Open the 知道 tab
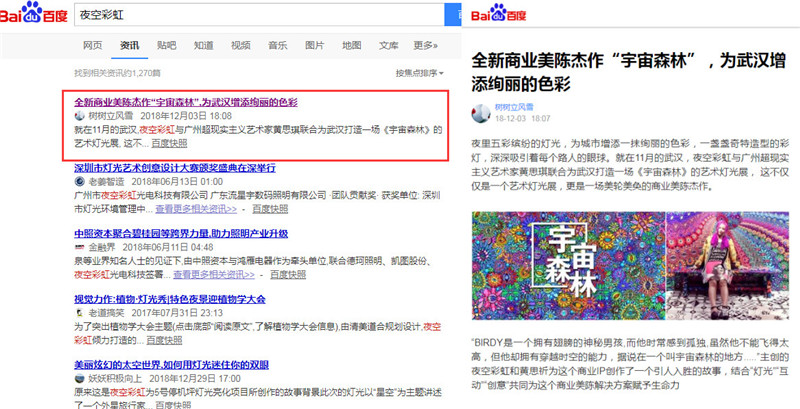 pos(203,45)
